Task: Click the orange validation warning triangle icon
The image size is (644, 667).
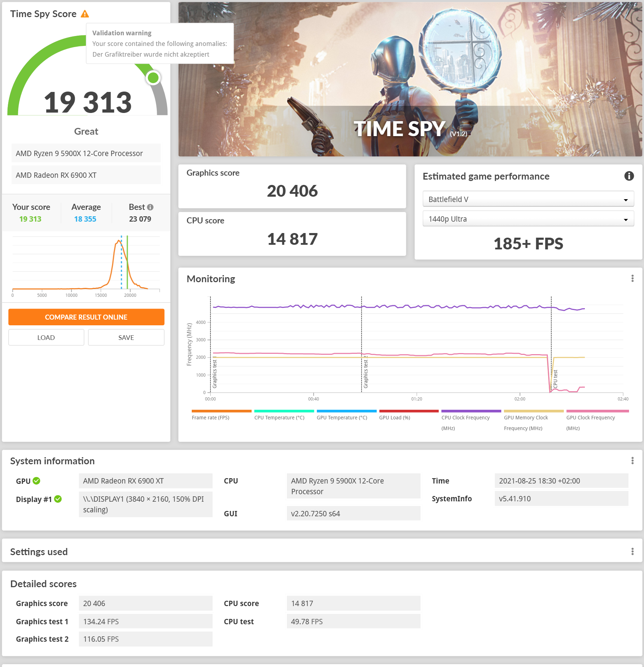Action: 85,14
